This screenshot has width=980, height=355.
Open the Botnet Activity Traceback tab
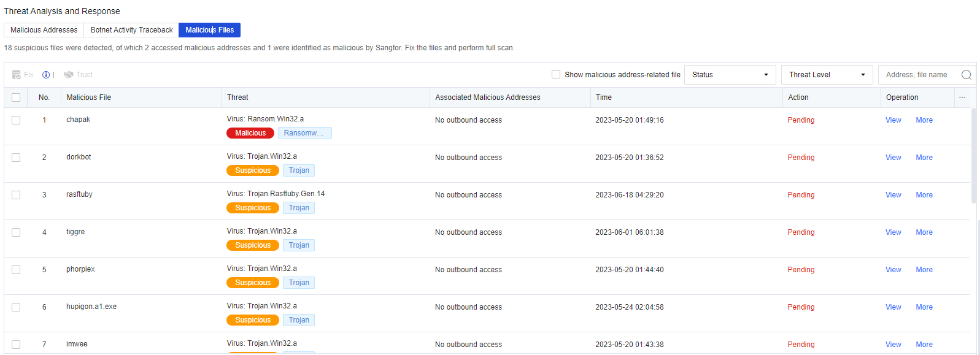[131, 30]
